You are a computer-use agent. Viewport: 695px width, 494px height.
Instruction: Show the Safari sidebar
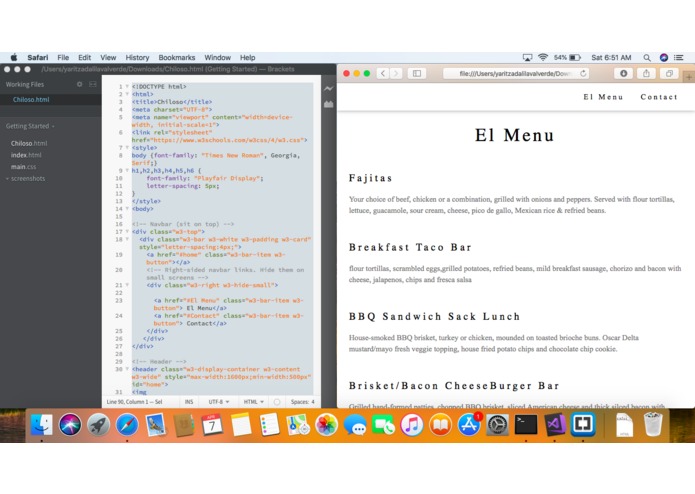coord(417,74)
